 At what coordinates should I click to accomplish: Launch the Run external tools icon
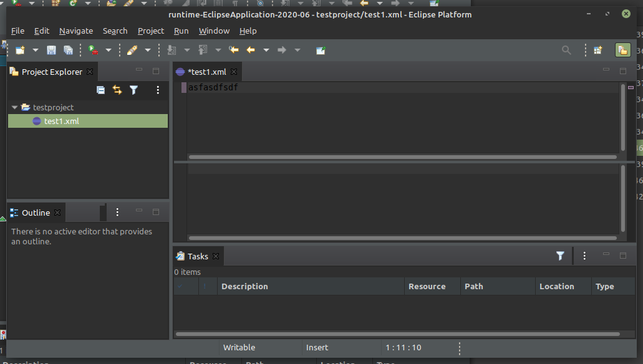pyautogui.click(x=93, y=50)
